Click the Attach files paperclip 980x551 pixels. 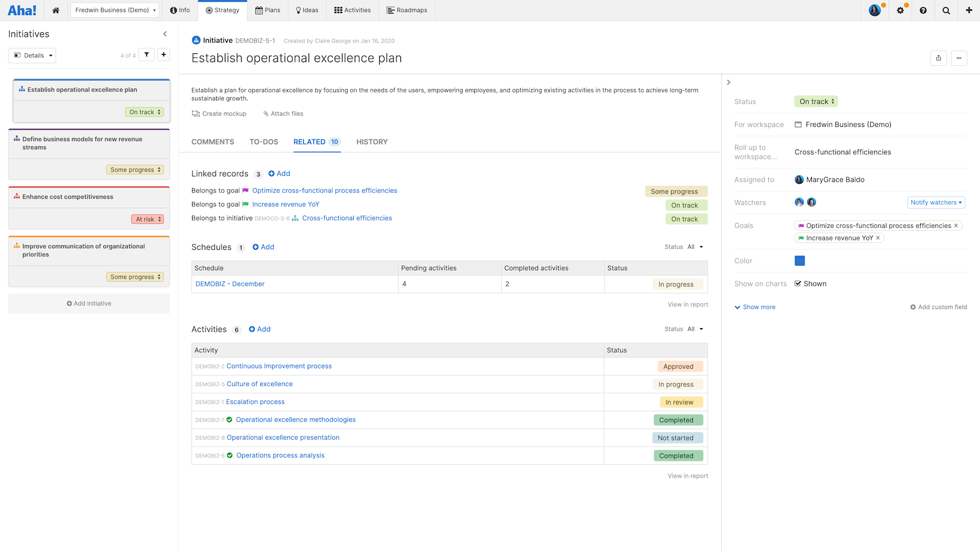(267, 113)
